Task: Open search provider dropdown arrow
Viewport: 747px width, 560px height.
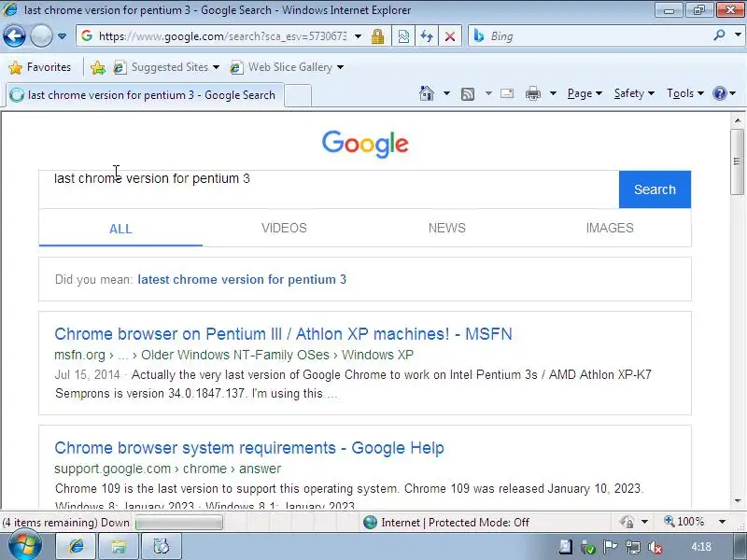Action: click(x=738, y=35)
